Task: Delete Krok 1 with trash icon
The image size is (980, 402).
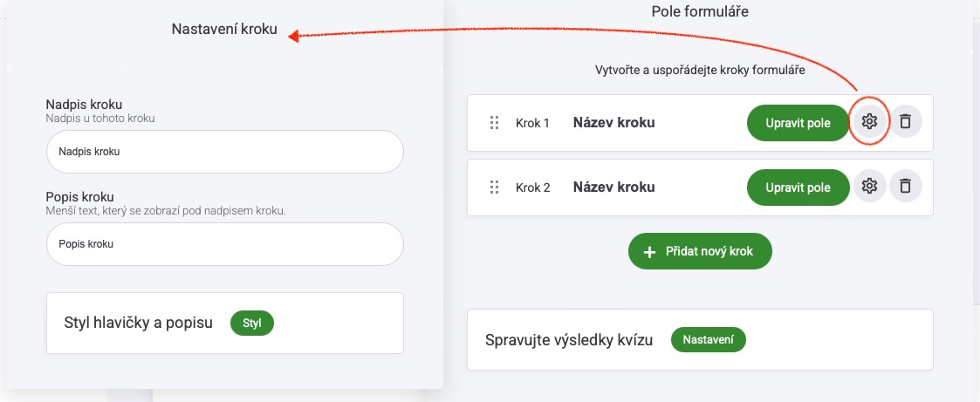Action: point(906,122)
